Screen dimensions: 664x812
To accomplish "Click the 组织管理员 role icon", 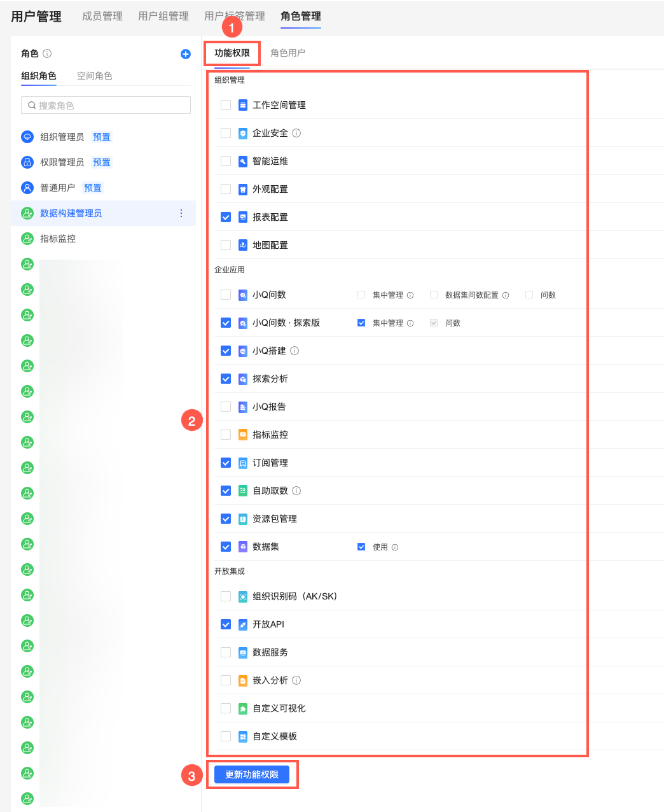I will tap(27, 137).
